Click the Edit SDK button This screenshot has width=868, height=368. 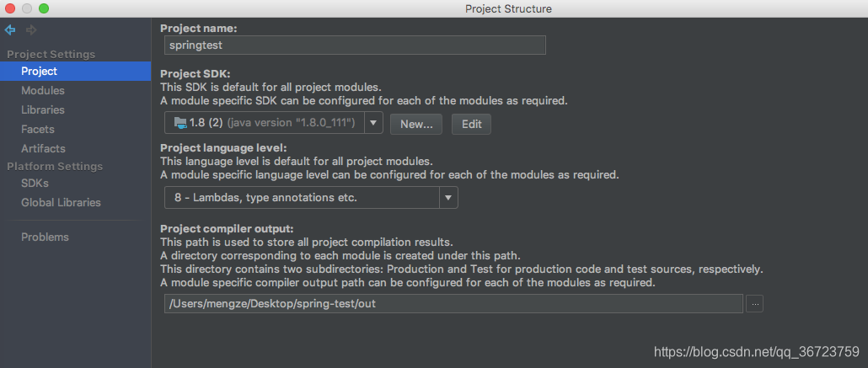tap(472, 124)
